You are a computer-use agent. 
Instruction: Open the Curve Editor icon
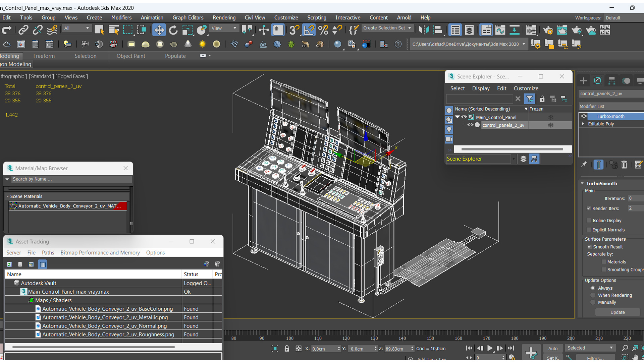pos(500,30)
